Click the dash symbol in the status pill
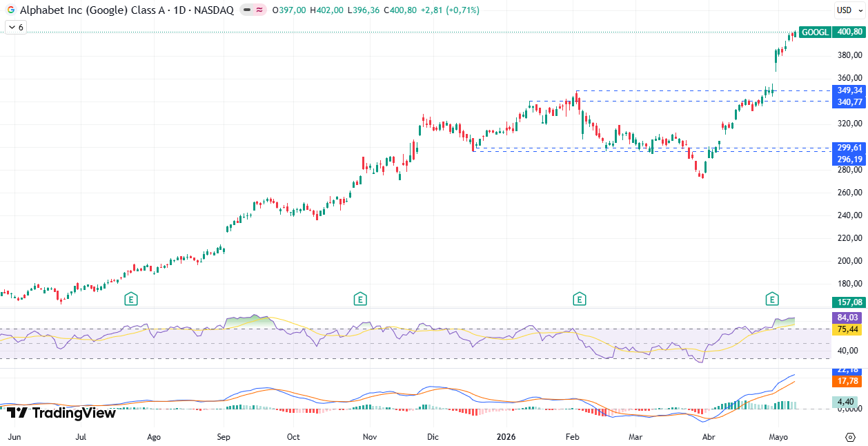Viewport: 868px width, 446px height. coord(247,10)
